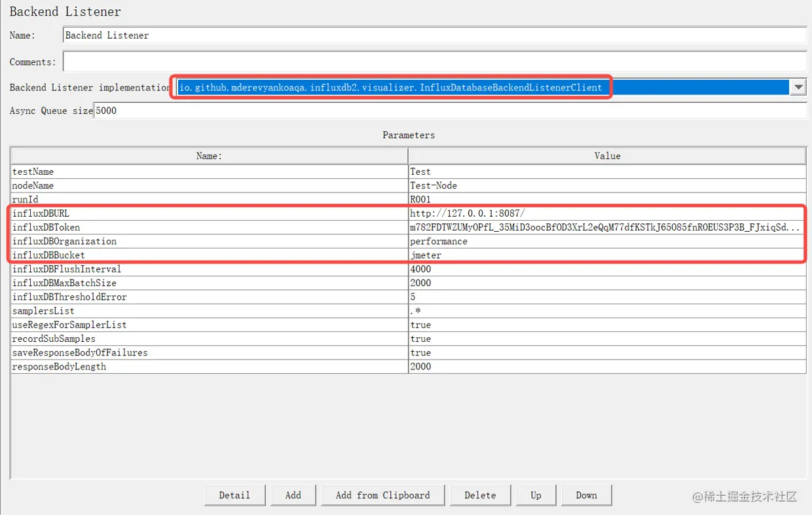The width and height of the screenshot is (812, 518).
Task: Click the Up button
Action: pyautogui.click(x=536, y=495)
